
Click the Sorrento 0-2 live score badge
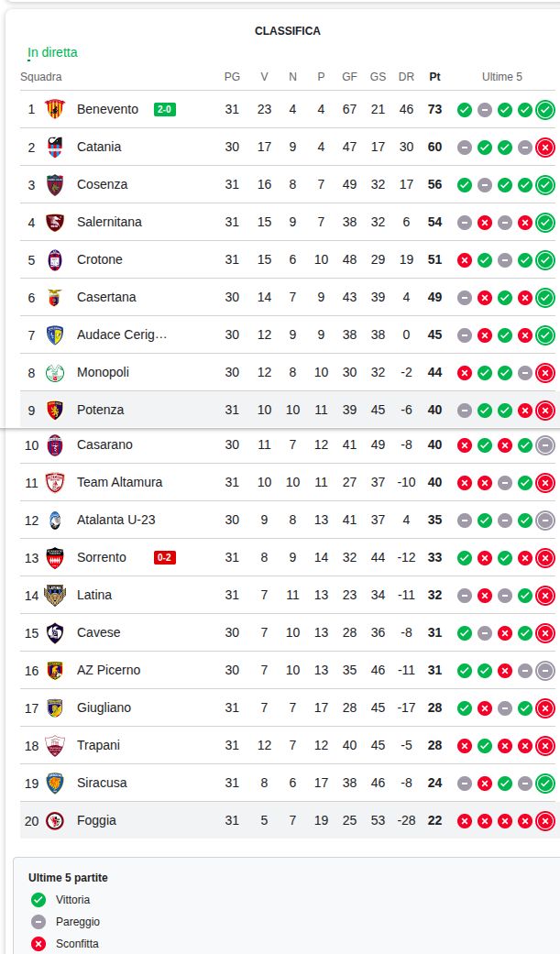(x=165, y=557)
